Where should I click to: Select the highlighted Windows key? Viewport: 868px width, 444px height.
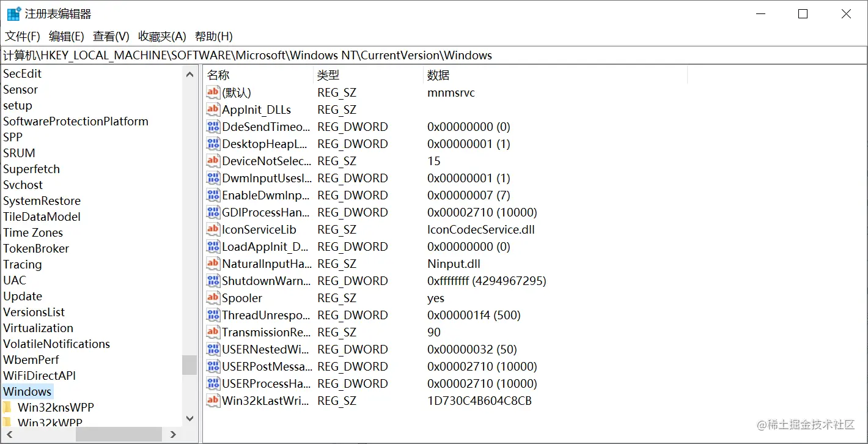click(28, 391)
